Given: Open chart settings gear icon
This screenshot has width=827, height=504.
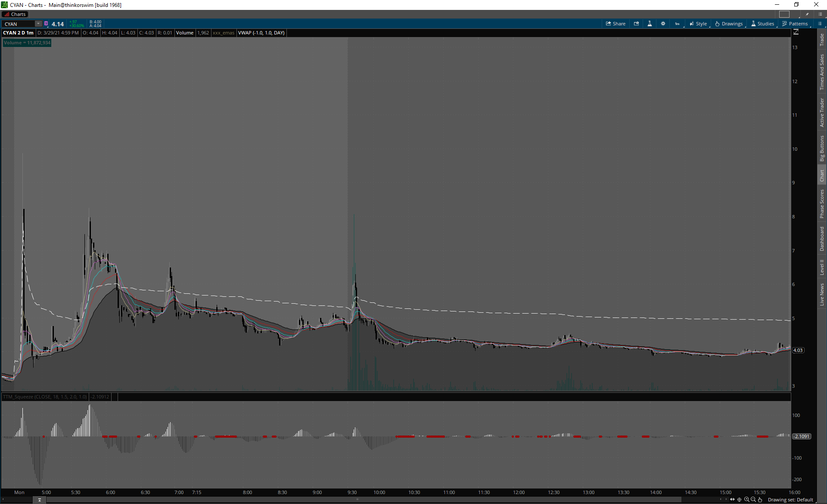Looking at the screenshot, I should (663, 24).
